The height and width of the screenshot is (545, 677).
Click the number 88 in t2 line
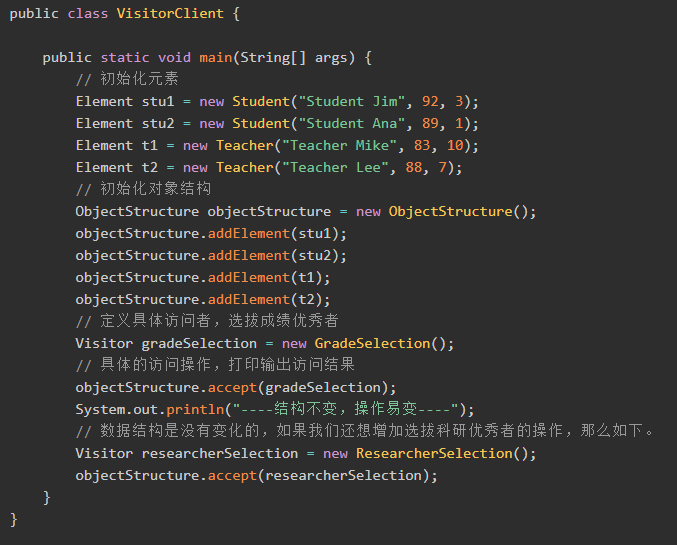414,168
